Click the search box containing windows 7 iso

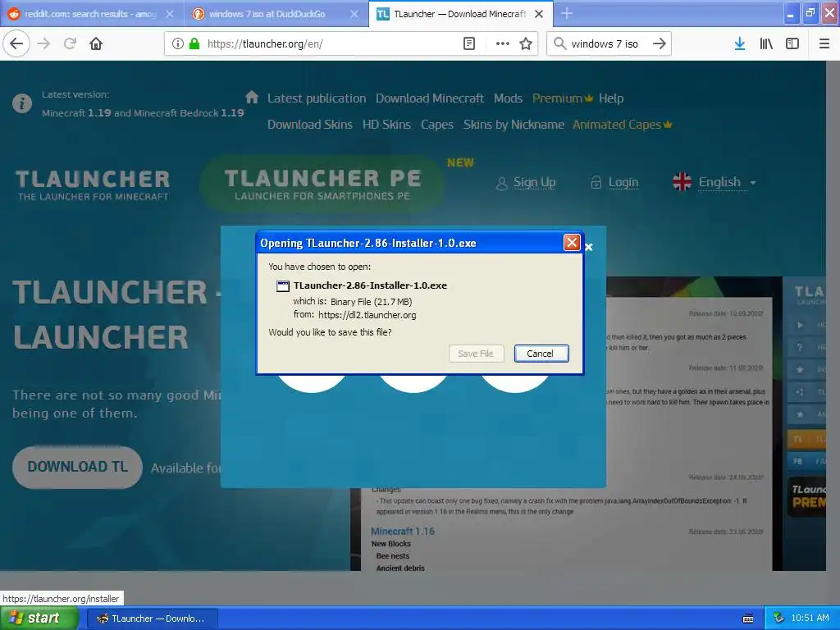(x=608, y=43)
